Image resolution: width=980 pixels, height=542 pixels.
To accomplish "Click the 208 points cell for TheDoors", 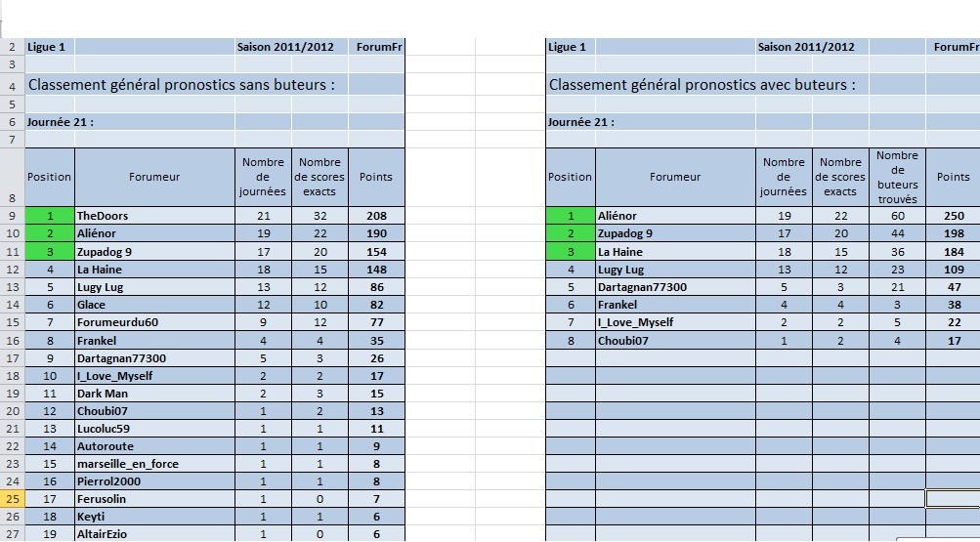I will (x=375, y=216).
